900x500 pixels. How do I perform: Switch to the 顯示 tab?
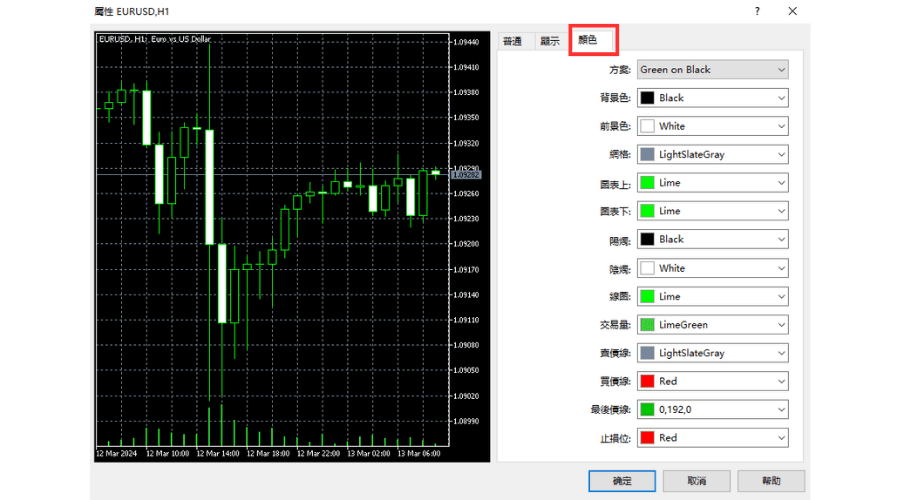[x=549, y=41]
